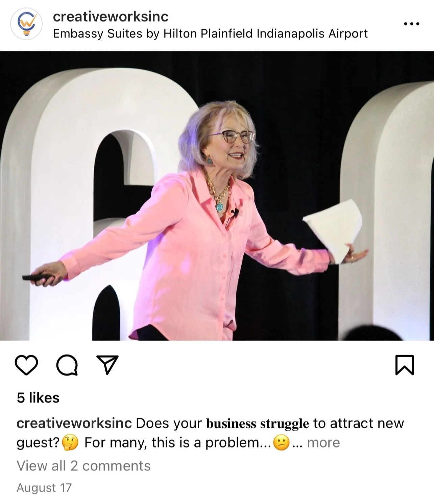Click the thinking face emoji in caption

(70, 443)
